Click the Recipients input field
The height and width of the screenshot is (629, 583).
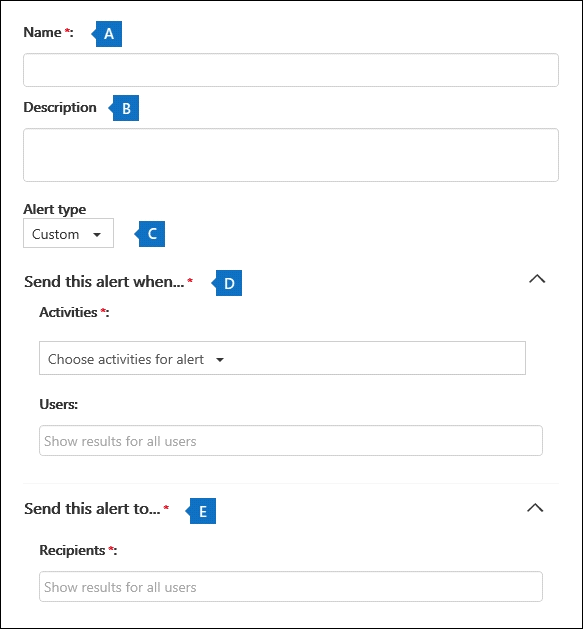pos(291,586)
